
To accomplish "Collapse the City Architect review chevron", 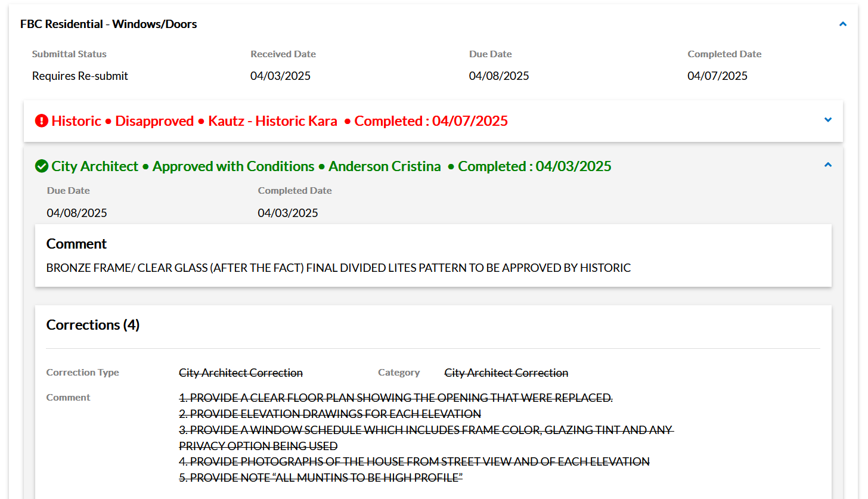I will (827, 165).
